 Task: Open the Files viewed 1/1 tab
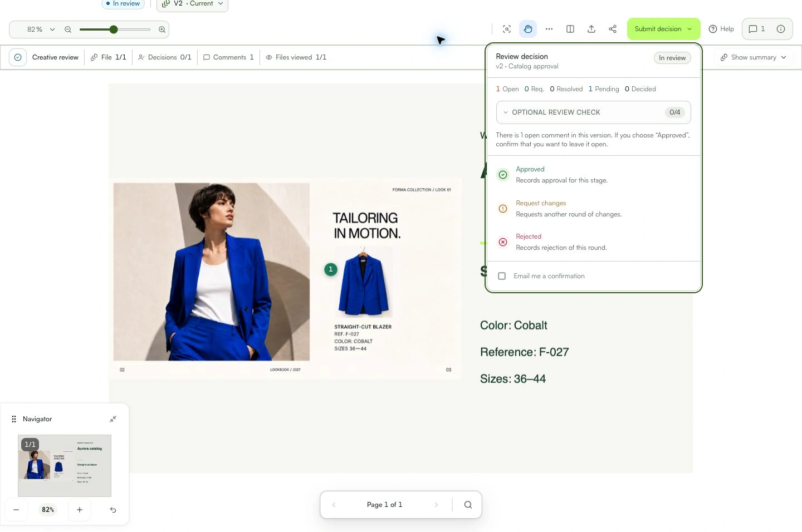click(296, 57)
